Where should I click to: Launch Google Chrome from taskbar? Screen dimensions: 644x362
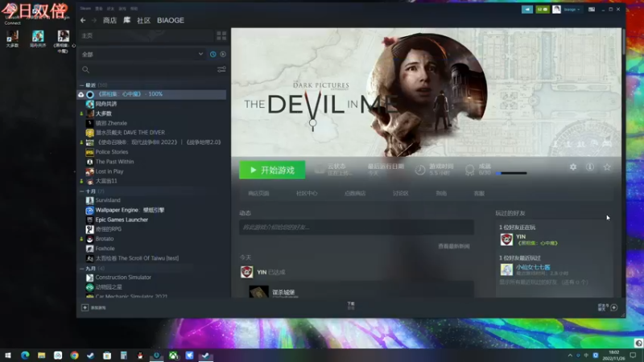[74, 356]
